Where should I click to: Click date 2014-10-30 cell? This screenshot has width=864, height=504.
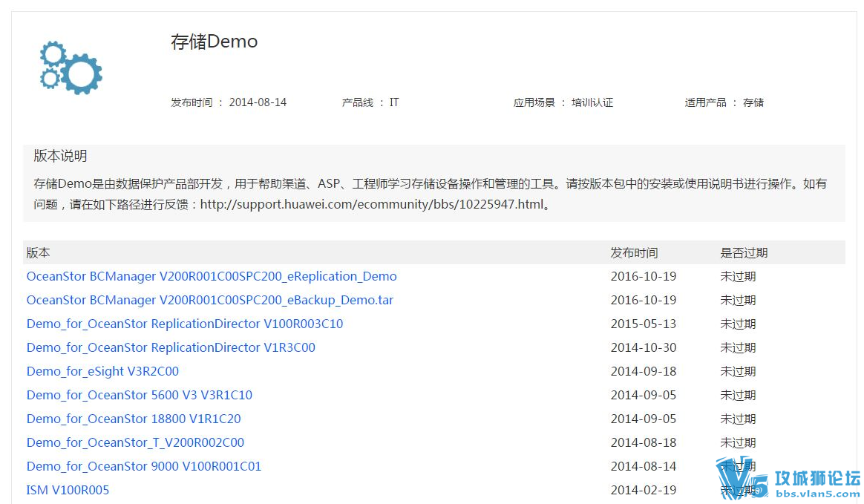[643, 347]
